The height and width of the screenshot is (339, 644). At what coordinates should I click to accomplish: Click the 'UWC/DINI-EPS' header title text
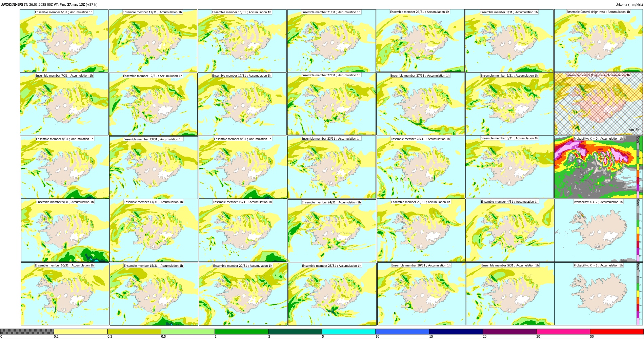(12, 4)
